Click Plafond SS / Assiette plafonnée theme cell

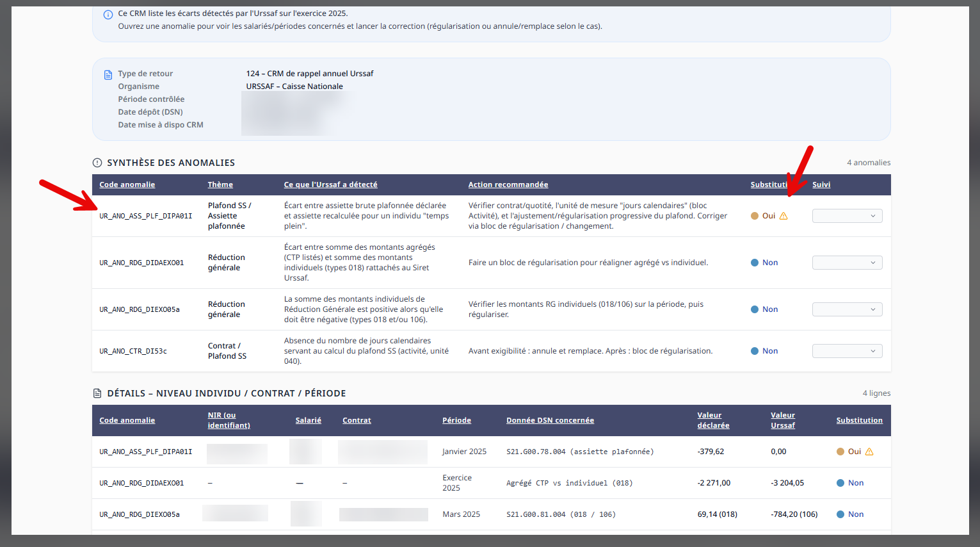pos(229,216)
